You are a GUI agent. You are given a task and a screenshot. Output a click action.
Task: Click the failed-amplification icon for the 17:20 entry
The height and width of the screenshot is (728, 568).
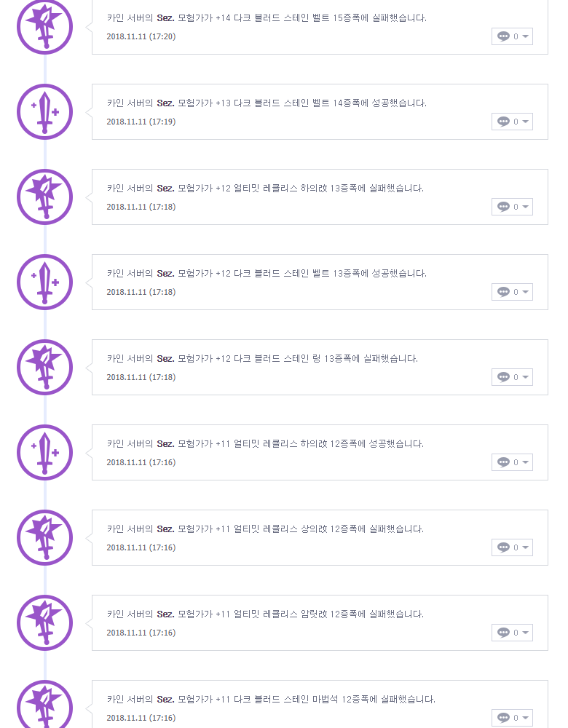pyautogui.click(x=44, y=26)
